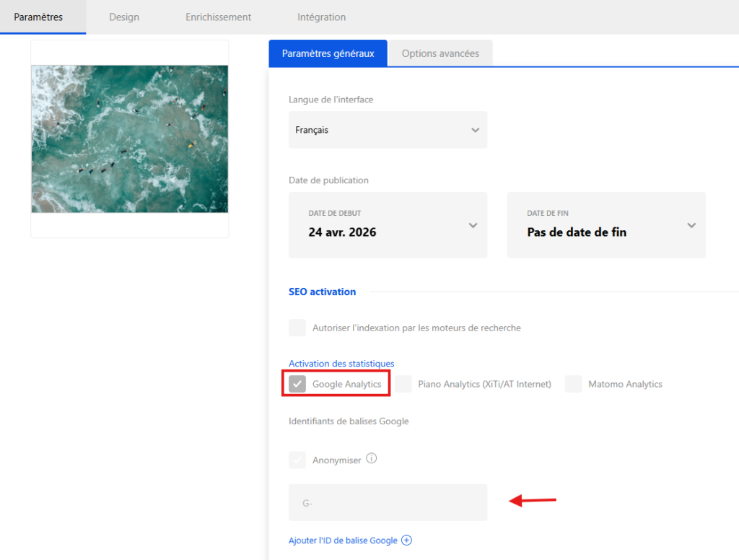The width and height of the screenshot is (739, 560).
Task: Open the Langue de l'interface dropdown
Action: [x=388, y=130]
